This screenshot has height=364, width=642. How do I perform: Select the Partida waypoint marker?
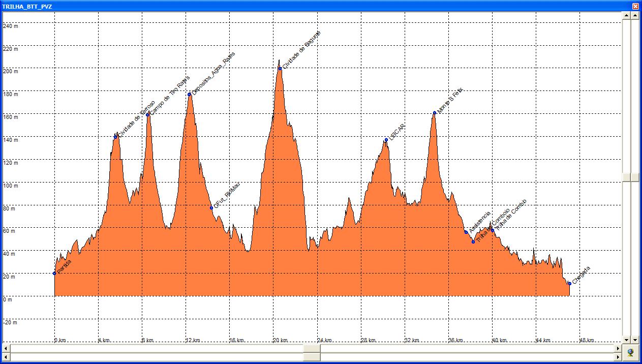(54, 274)
